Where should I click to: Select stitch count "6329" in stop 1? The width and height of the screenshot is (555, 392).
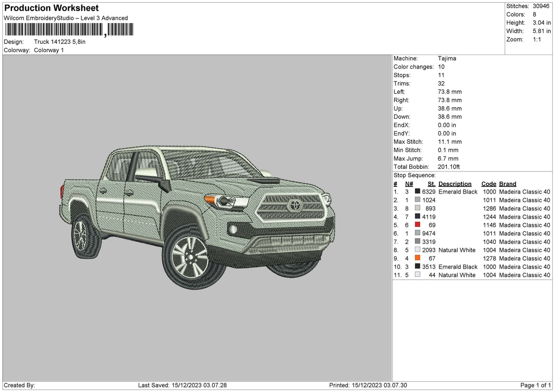click(429, 192)
